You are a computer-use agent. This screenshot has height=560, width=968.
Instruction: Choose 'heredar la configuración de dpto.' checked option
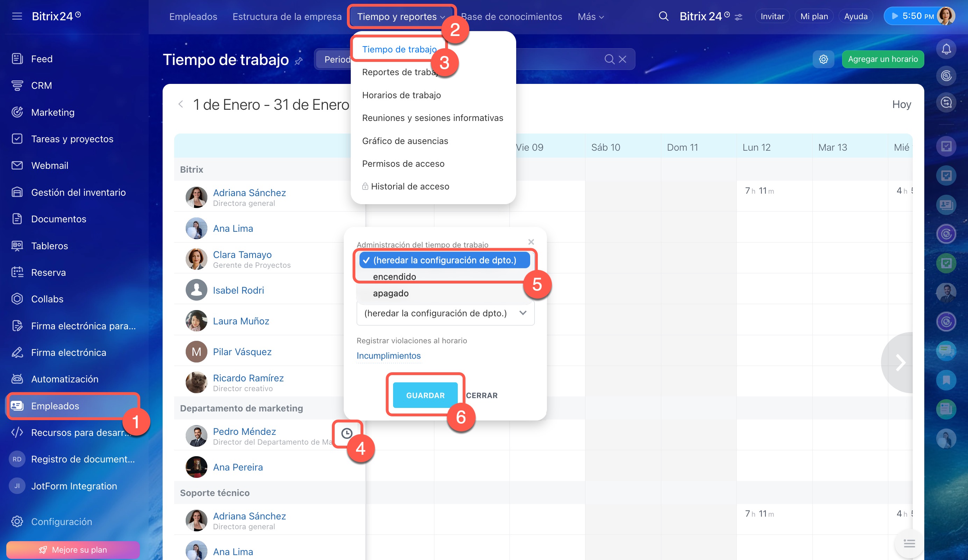[444, 260]
